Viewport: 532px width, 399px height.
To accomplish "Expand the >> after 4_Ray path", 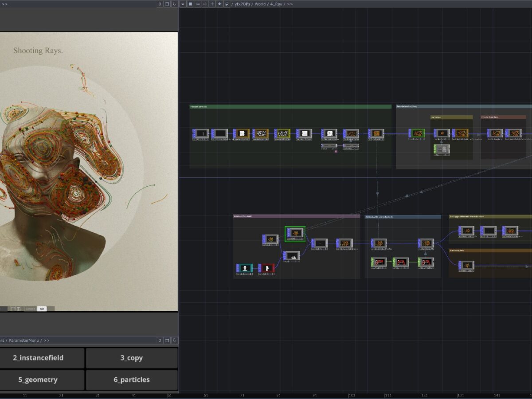I will tap(289, 4).
